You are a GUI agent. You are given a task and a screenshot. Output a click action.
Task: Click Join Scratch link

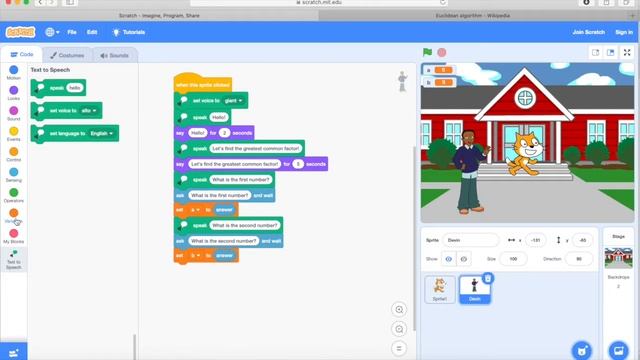pos(588,32)
